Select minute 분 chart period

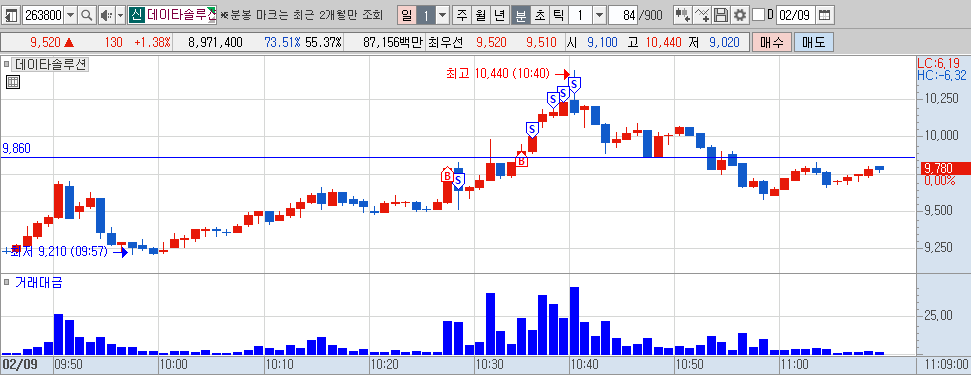click(x=521, y=15)
